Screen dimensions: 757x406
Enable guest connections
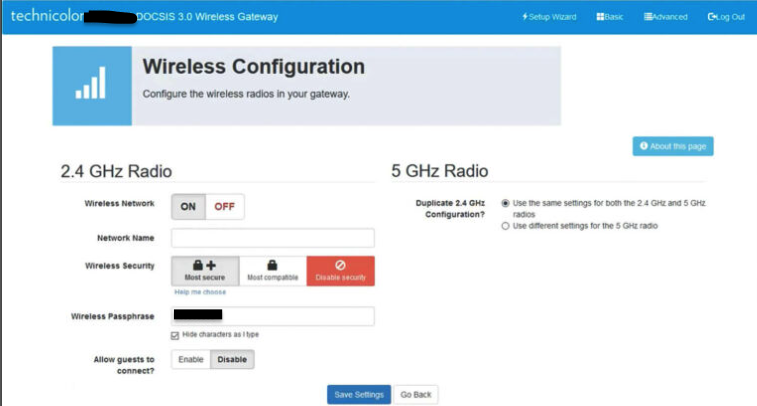191,360
